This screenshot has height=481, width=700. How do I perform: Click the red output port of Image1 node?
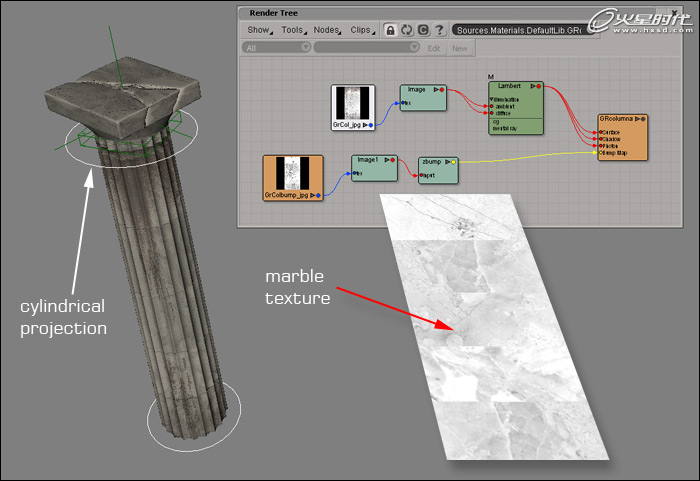click(x=395, y=159)
